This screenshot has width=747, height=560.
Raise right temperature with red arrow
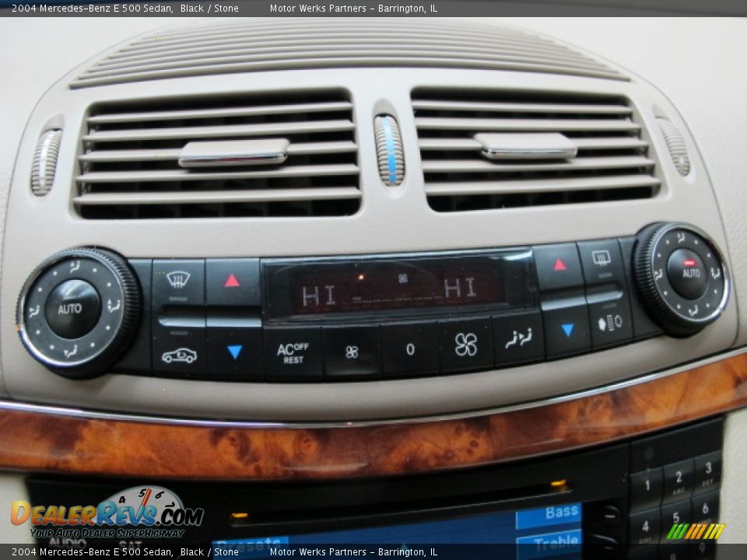click(559, 266)
